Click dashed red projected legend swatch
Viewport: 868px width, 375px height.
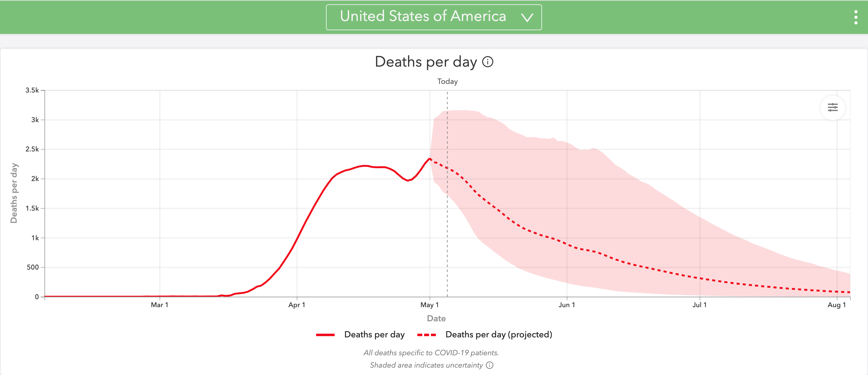[x=426, y=335]
